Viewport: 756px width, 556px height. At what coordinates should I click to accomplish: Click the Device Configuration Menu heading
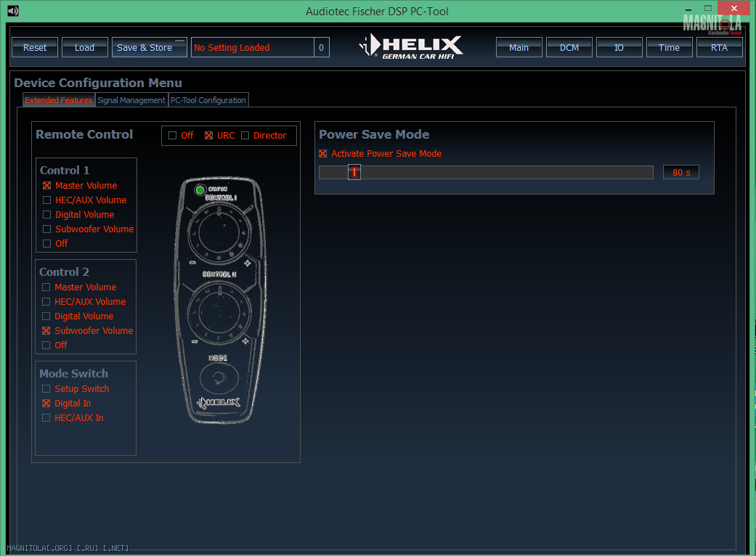pyautogui.click(x=98, y=83)
